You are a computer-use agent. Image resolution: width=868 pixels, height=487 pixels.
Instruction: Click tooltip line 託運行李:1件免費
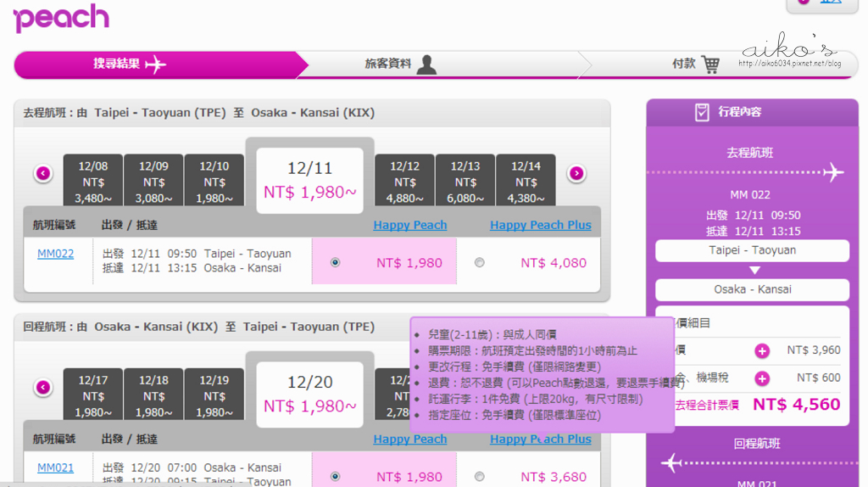tap(536, 399)
